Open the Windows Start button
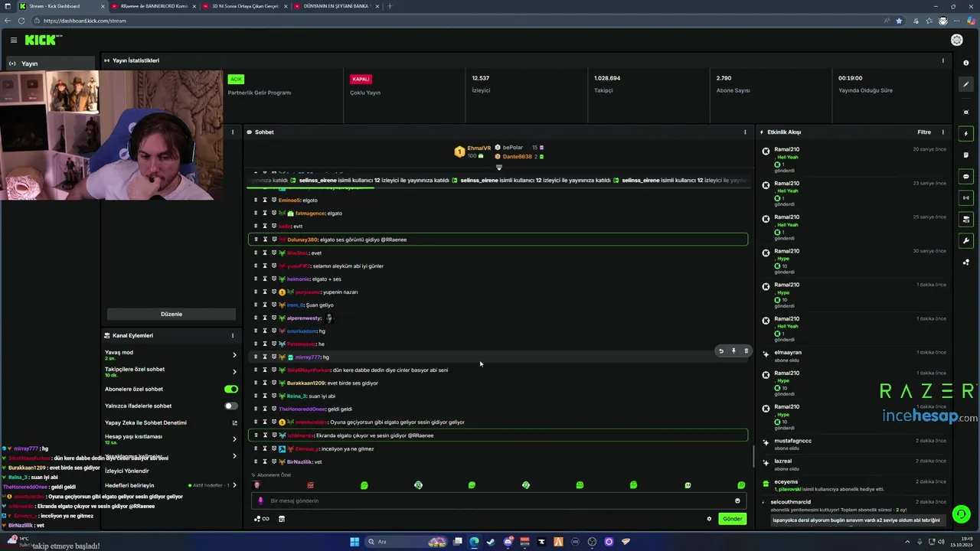The image size is (980, 551). click(354, 542)
